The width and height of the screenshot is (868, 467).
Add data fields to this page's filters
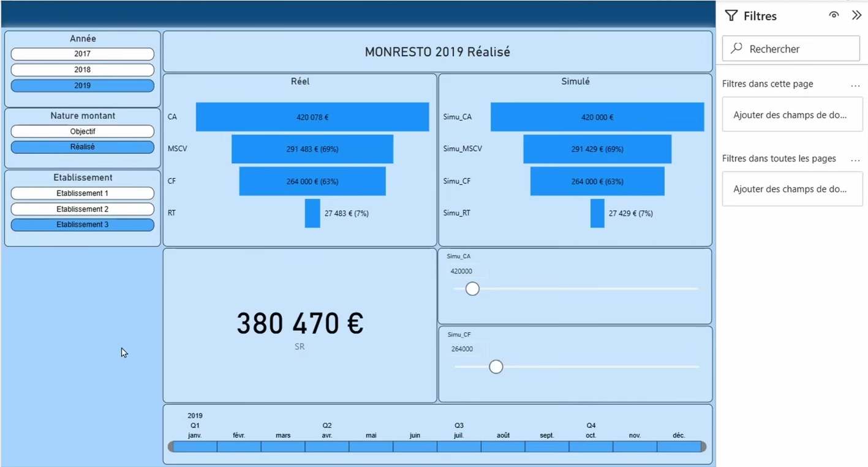tap(792, 115)
